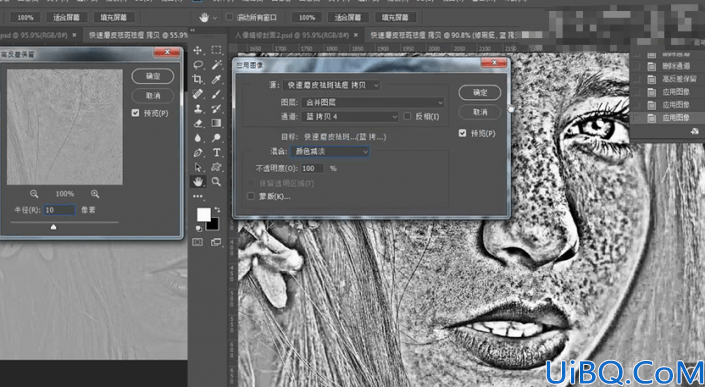
Task: Click 适合屏幕 beside the 滚动所有窗口 checkbox
Action: [348, 18]
